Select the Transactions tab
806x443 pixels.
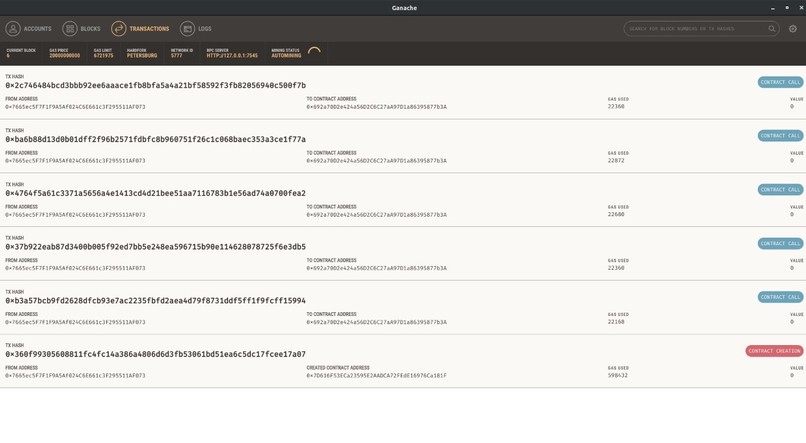click(140, 29)
